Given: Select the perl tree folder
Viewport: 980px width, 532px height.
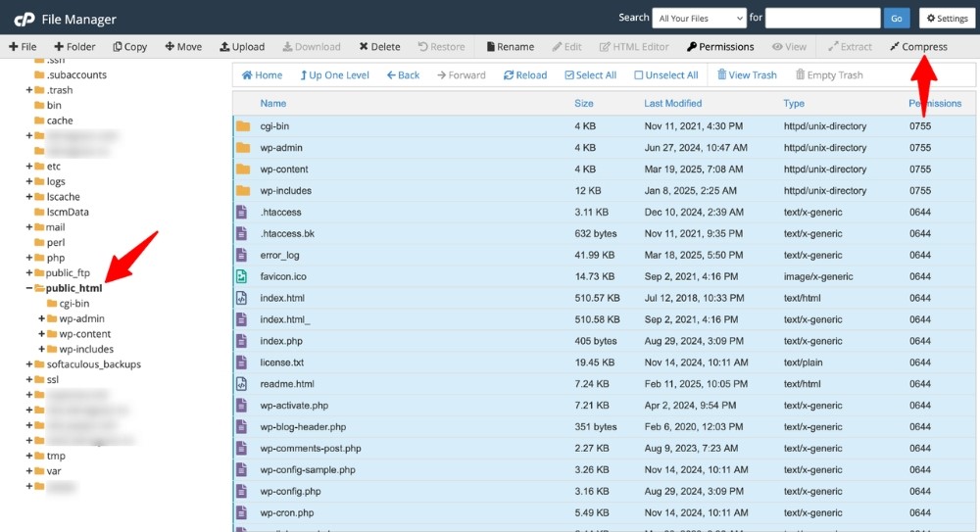Looking at the screenshot, I should pyautogui.click(x=55, y=243).
